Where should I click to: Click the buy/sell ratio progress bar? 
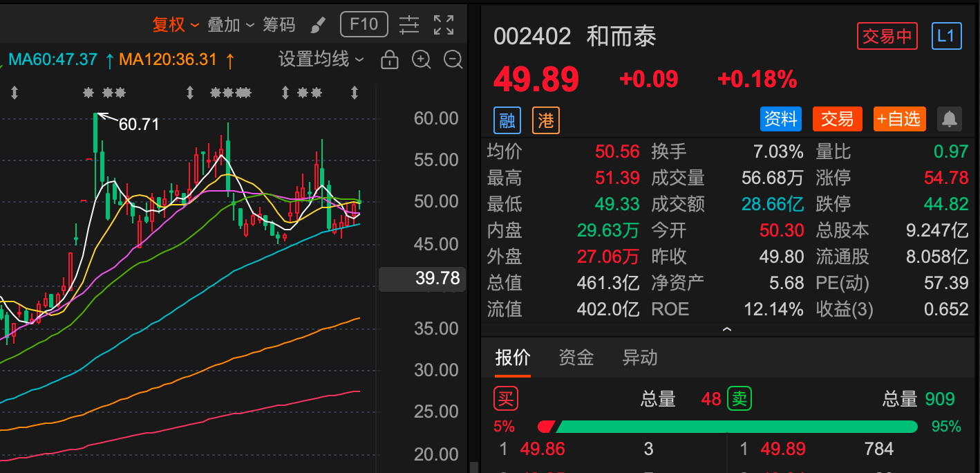pos(728,427)
